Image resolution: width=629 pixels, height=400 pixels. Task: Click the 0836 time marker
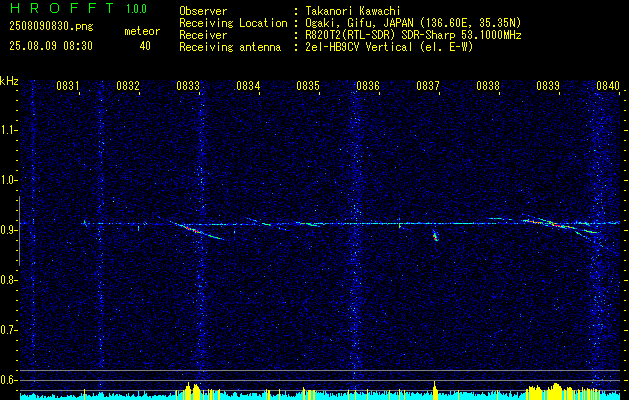pos(368,85)
